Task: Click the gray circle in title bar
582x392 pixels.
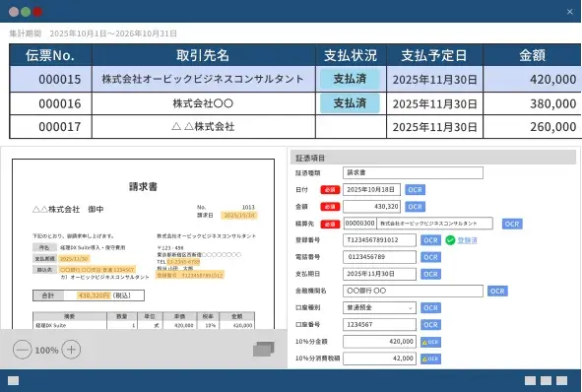Action: [x=14, y=12]
